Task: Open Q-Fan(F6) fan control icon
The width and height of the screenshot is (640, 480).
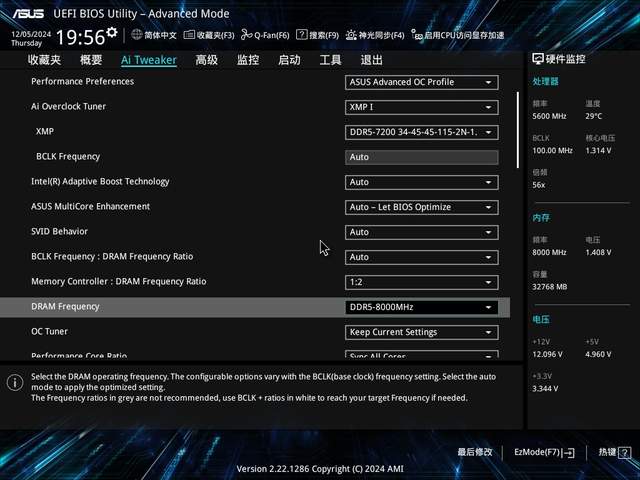Action: [246, 35]
